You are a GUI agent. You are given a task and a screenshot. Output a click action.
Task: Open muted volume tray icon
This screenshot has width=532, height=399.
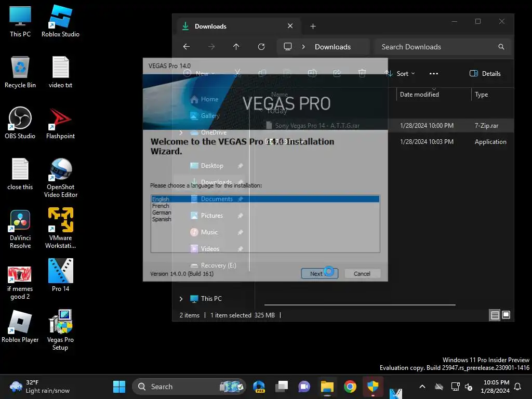(x=469, y=387)
